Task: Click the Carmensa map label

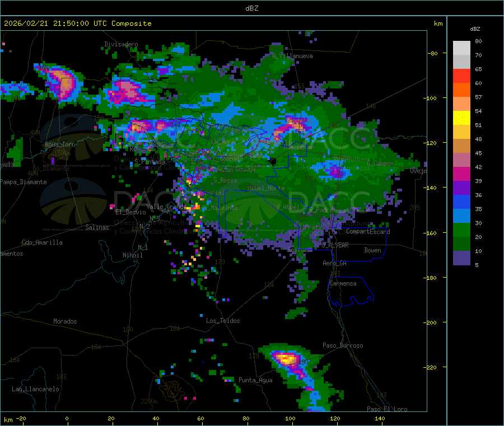Action: [343, 283]
